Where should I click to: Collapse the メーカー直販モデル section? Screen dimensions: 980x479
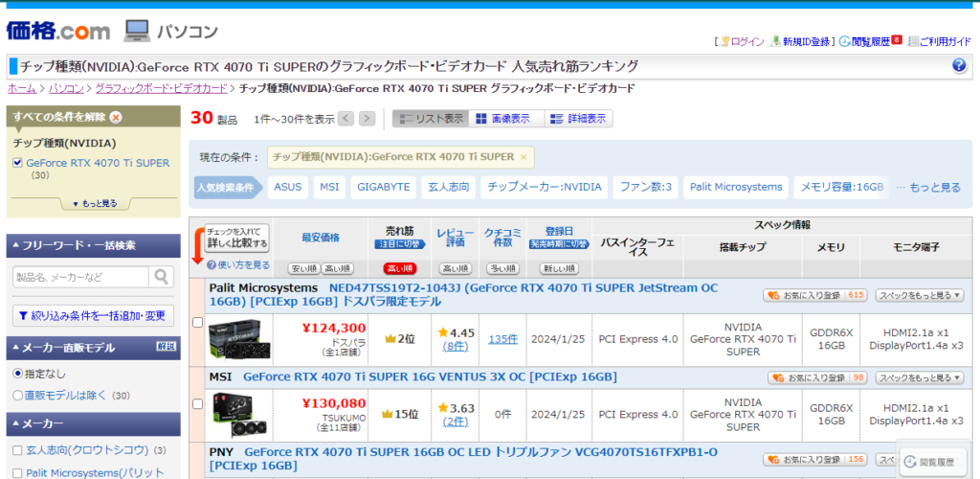click(x=94, y=349)
